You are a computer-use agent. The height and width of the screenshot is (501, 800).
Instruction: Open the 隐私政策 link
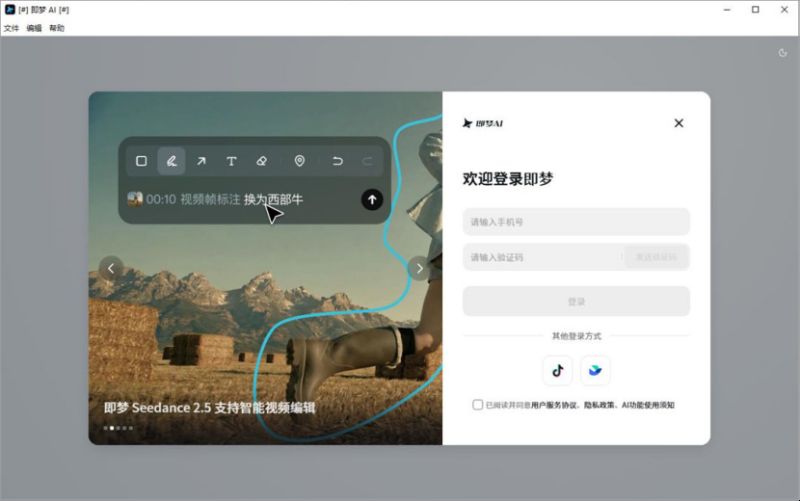point(598,405)
